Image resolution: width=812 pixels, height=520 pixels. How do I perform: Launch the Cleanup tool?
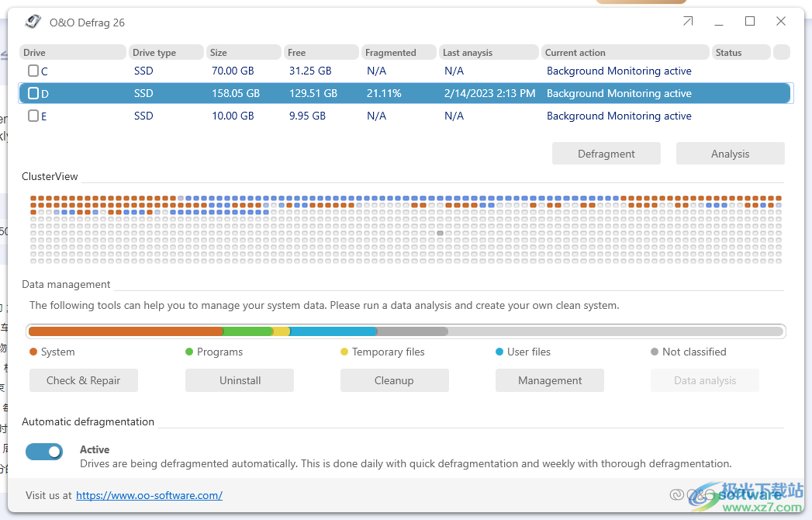pos(394,380)
